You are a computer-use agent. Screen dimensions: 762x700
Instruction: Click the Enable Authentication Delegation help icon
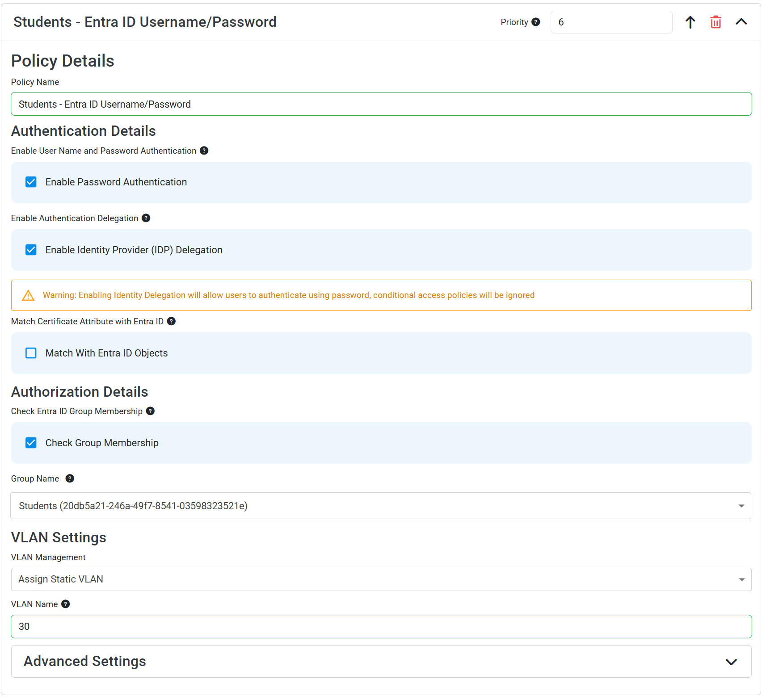tap(146, 218)
